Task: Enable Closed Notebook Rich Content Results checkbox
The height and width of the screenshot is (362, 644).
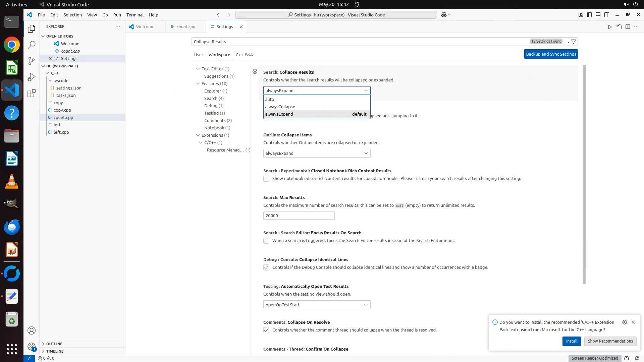Action: (266, 179)
